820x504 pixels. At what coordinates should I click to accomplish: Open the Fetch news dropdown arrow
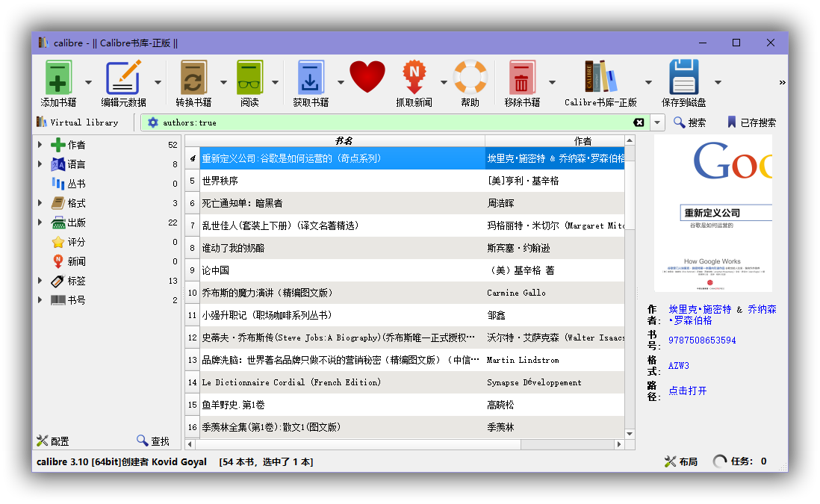[444, 82]
